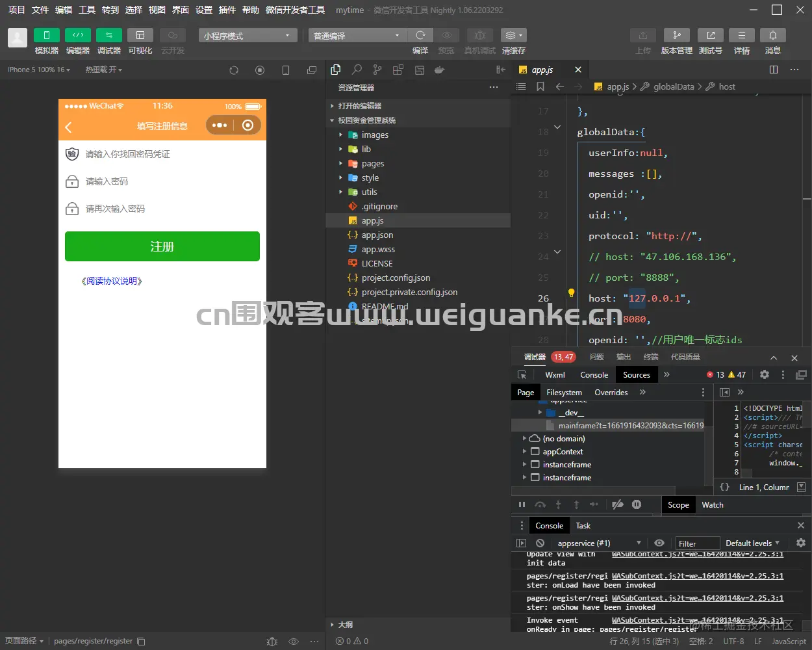Split the editor with split icon
Viewport: 812px width, 650px height.
pyautogui.click(x=774, y=70)
